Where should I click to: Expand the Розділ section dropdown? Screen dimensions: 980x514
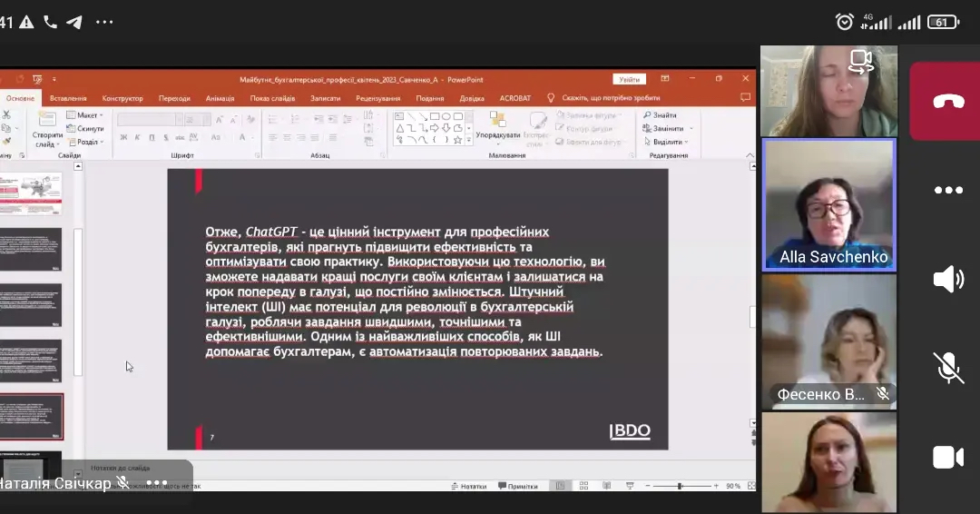tap(84, 142)
